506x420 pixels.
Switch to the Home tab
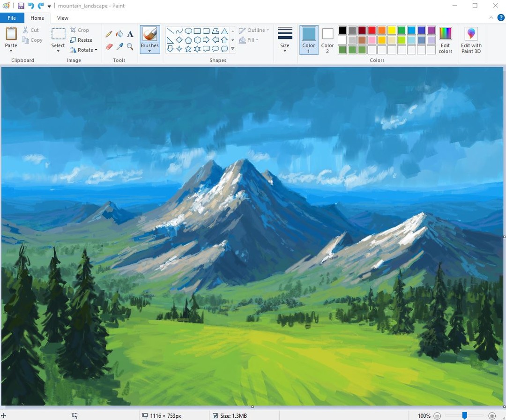click(37, 18)
